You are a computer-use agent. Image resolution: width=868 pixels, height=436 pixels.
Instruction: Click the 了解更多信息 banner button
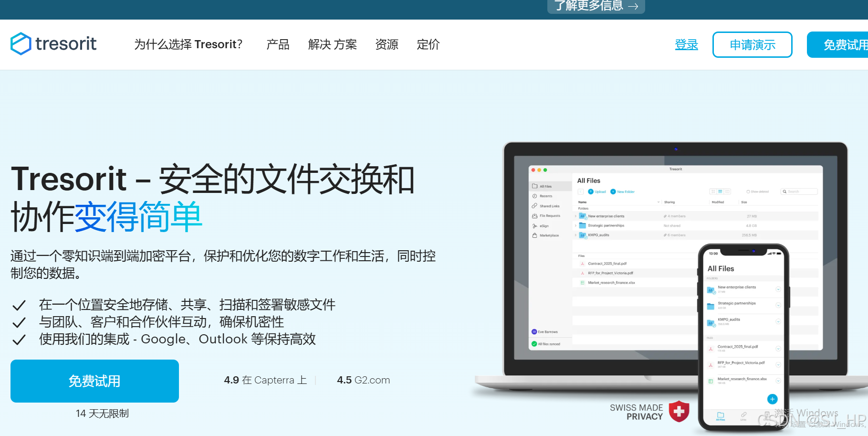[x=596, y=6]
